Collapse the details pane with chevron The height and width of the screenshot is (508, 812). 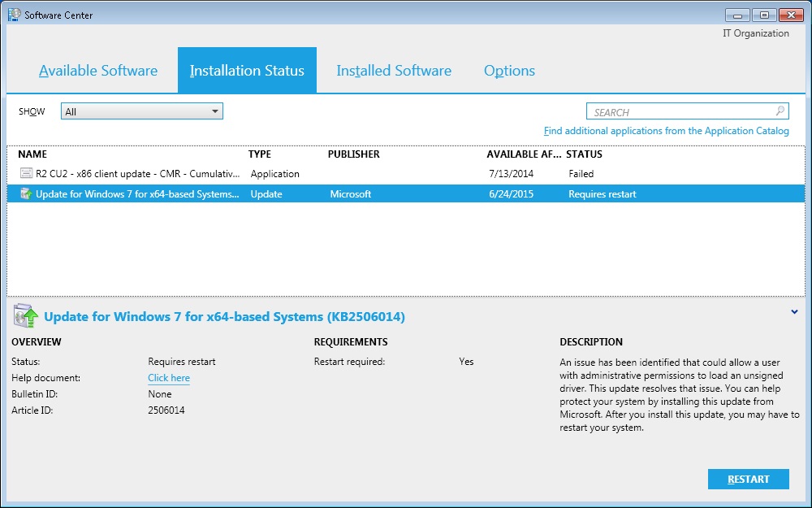pyautogui.click(x=794, y=311)
